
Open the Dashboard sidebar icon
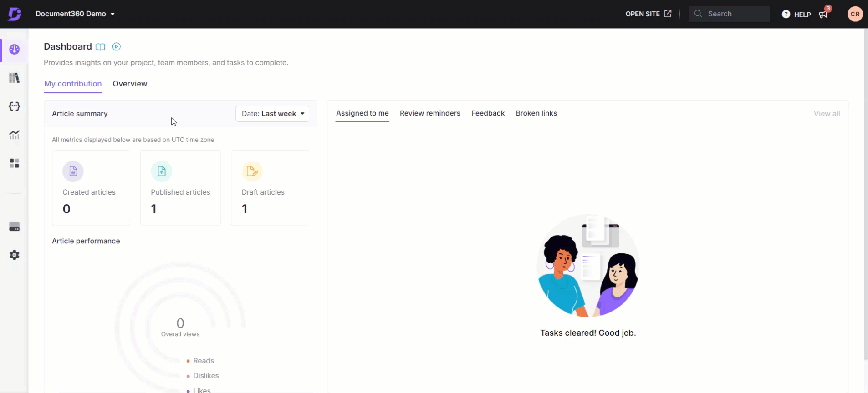(x=15, y=50)
